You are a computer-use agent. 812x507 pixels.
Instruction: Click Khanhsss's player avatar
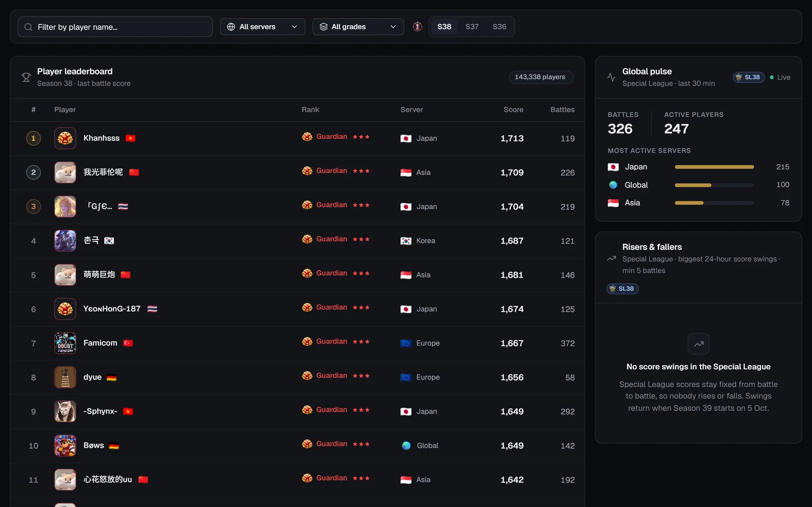[x=65, y=138]
